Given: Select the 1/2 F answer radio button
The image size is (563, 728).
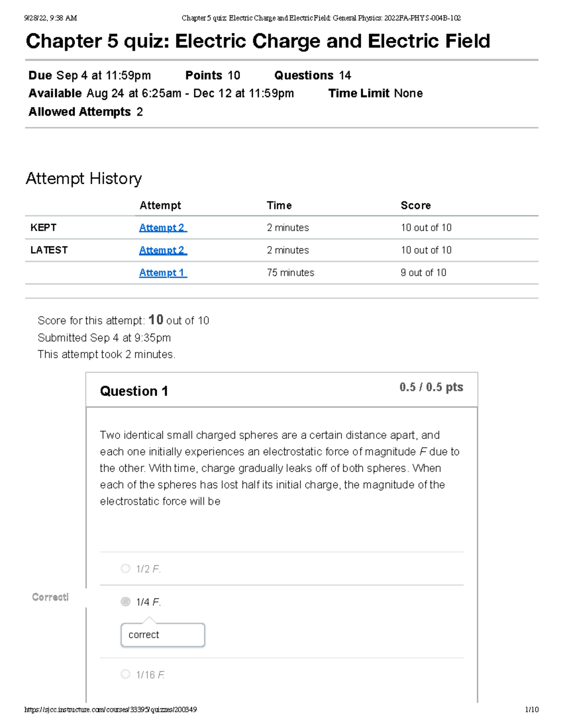Looking at the screenshot, I should (125, 569).
